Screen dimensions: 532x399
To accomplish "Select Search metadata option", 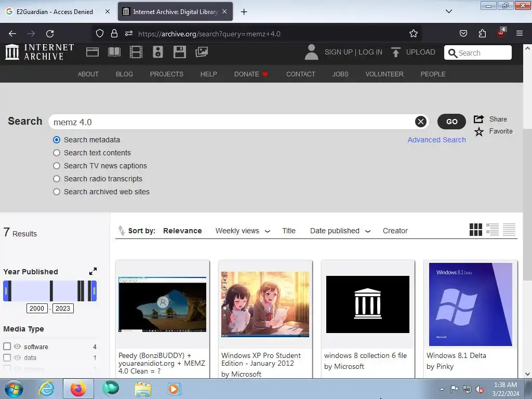I will [x=57, y=140].
